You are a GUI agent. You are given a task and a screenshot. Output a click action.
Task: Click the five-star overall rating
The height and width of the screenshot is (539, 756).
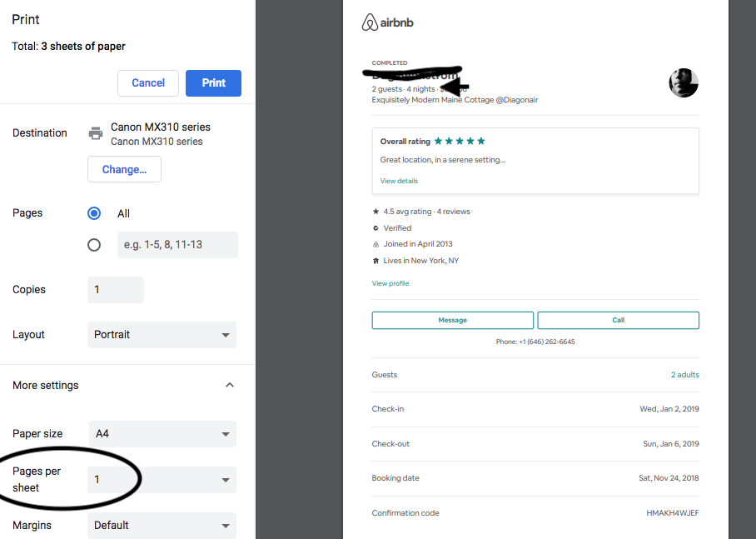click(x=459, y=142)
